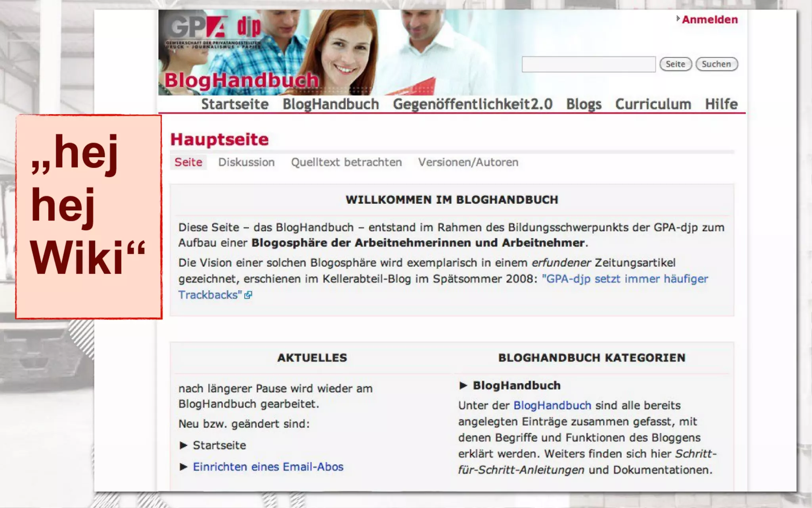Click the Seite search button
Screen dimensions: 812x508
tap(676, 64)
